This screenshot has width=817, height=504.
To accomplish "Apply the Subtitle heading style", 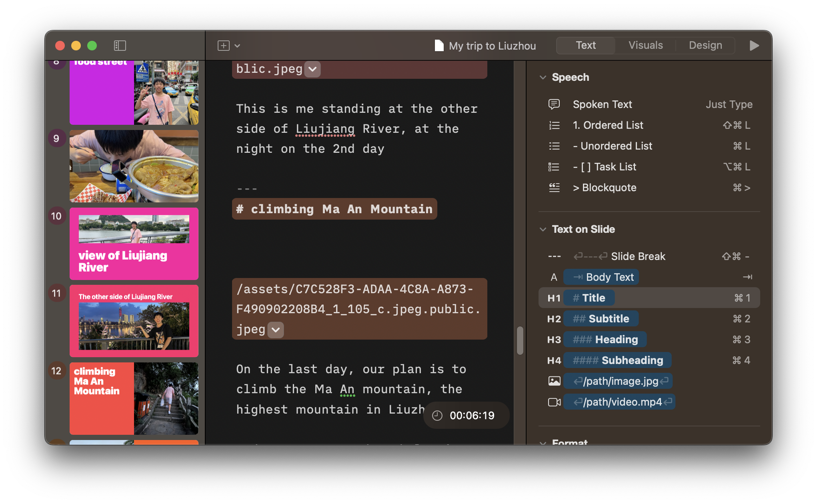I will [x=601, y=319].
